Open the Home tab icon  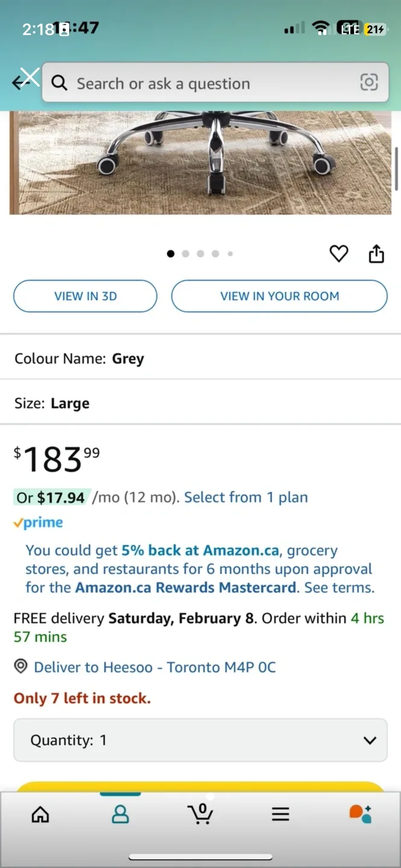click(x=40, y=814)
